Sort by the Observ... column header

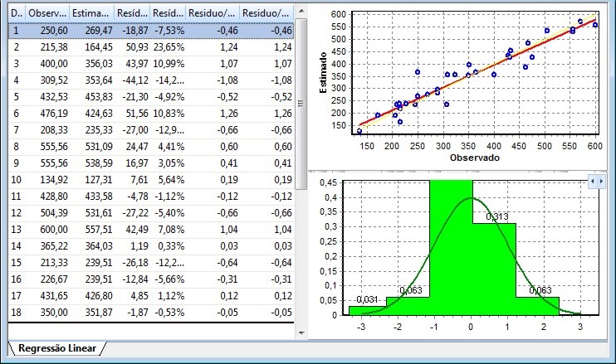click(46, 13)
